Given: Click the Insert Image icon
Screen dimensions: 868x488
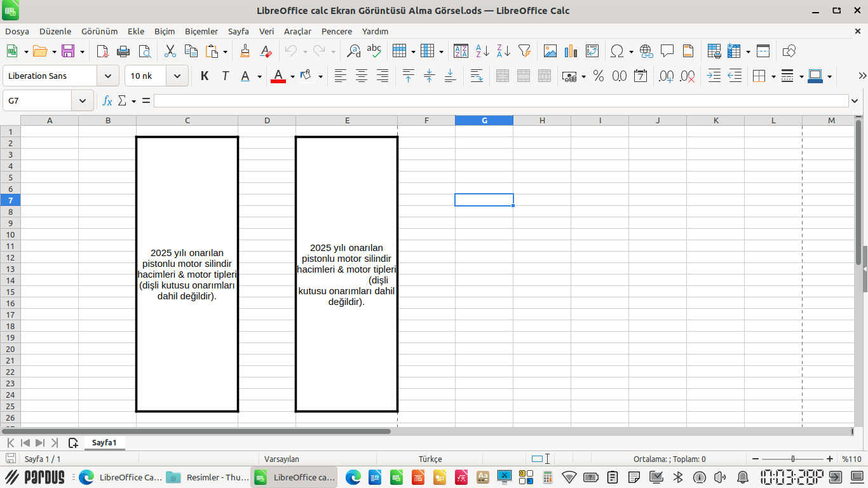Looking at the screenshot, I should [x=550, y=51].
